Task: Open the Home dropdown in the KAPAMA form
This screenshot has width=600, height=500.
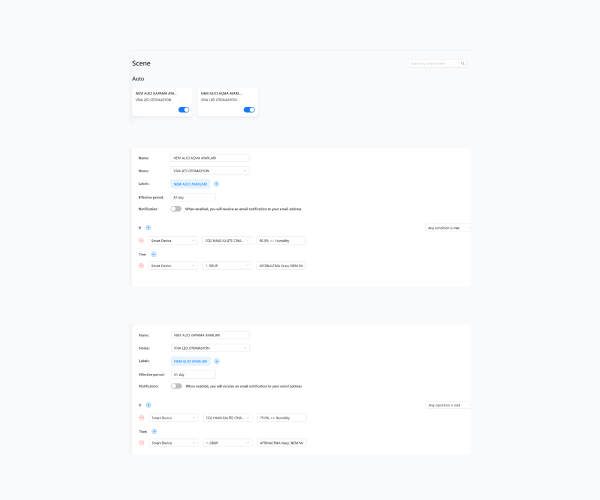Action: pos(210,348)
